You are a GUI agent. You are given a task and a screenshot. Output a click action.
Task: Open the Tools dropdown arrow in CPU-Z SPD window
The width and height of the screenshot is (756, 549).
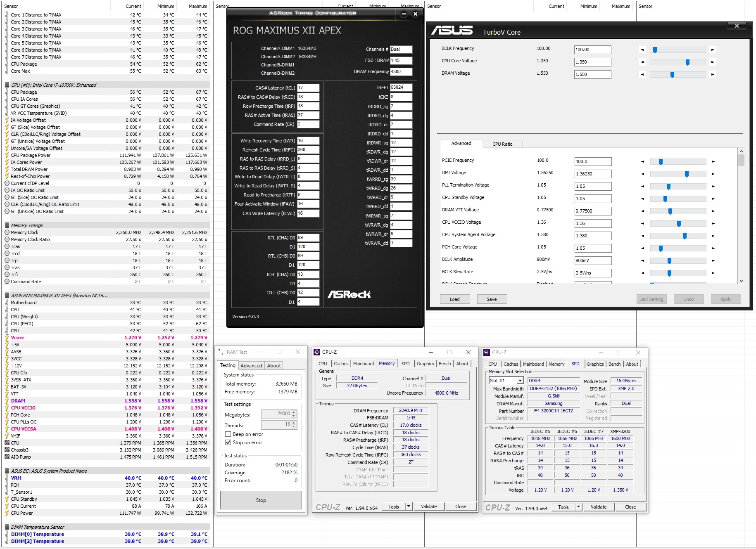[x=578, y=507]
